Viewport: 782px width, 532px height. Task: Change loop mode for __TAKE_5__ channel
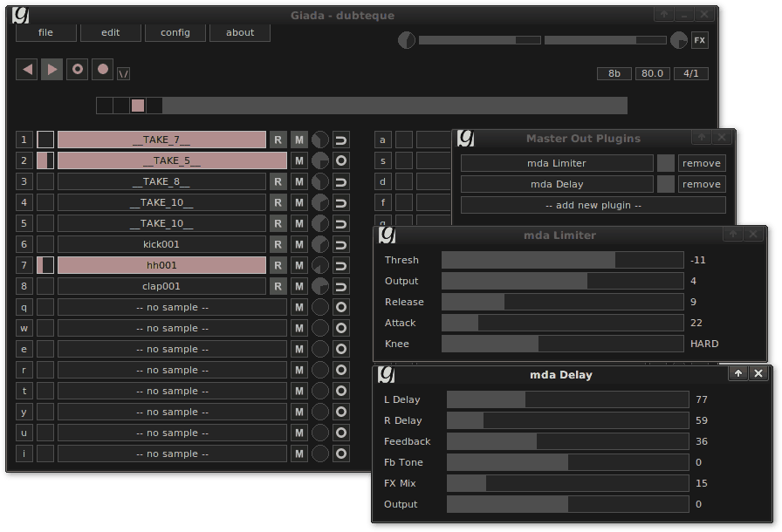341,160
